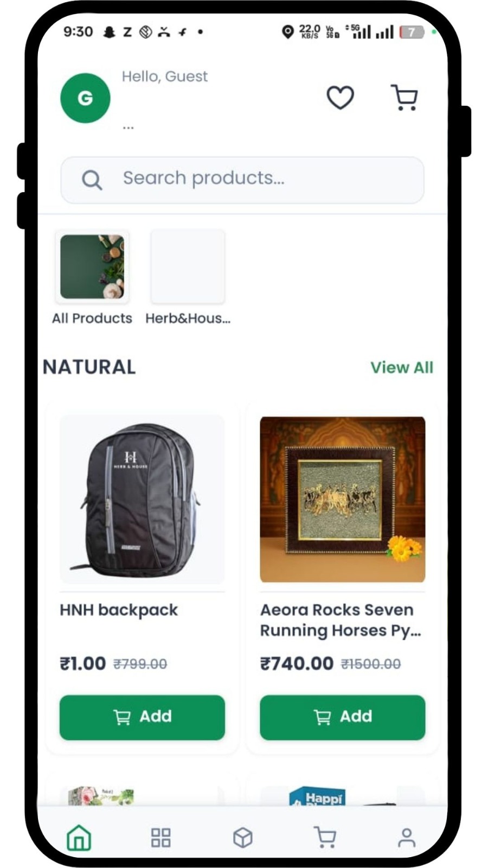Viewport: 488px width, 868px height.
Task: Focus the Search products field
Action: (x=242, y=180)
